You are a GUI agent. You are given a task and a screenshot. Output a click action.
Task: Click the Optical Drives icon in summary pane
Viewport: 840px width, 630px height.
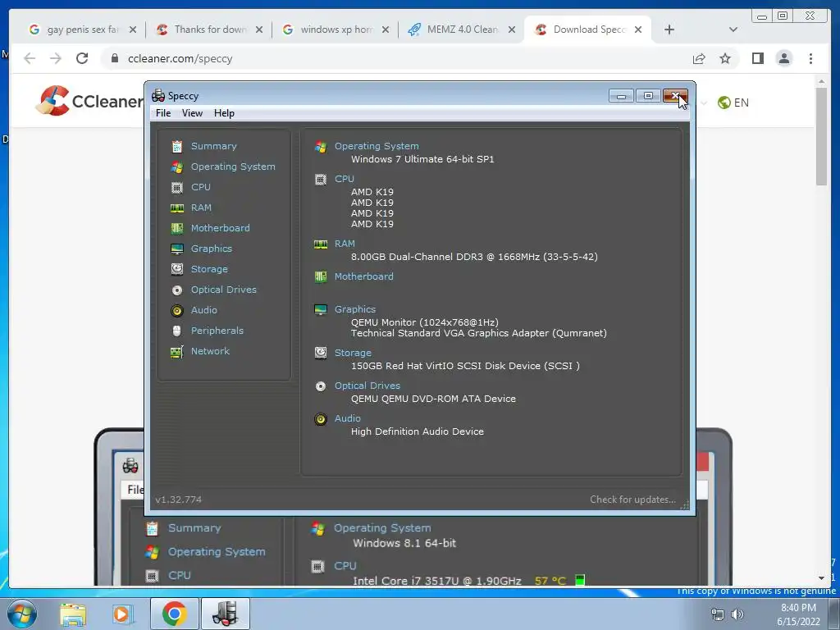tap(321, 386)
